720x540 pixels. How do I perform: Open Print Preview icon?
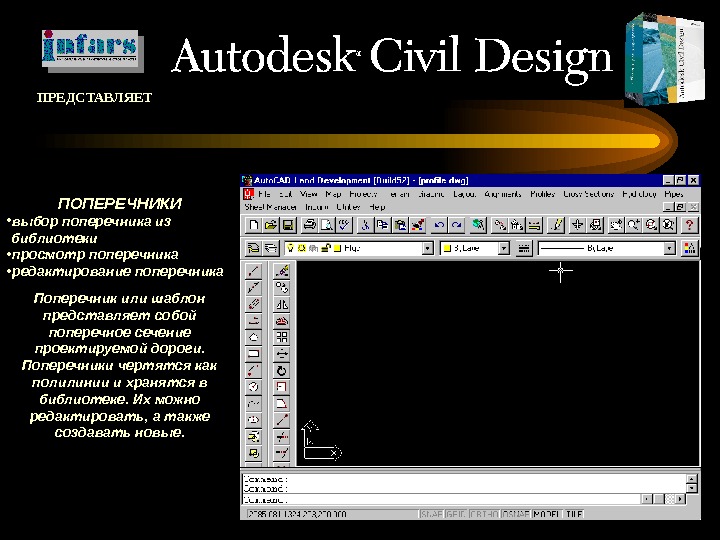327,225
